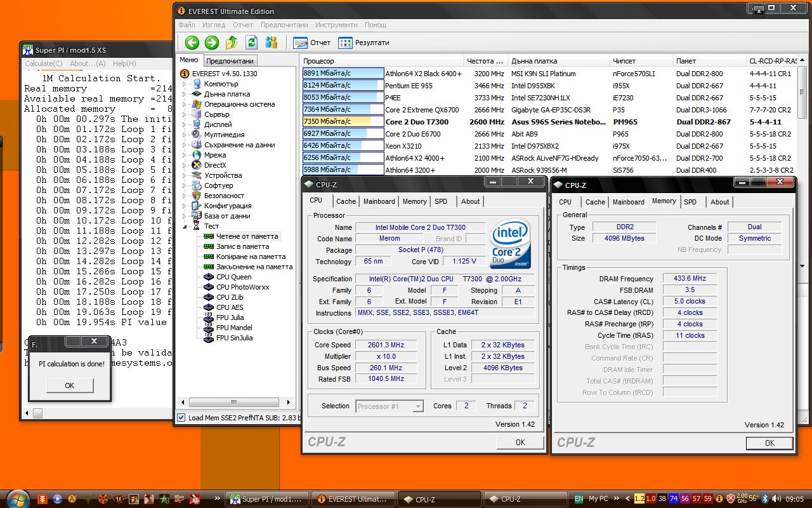812x508 pixels.
Task: Select FPU Julia benchmark
Action: click(230, 317)
